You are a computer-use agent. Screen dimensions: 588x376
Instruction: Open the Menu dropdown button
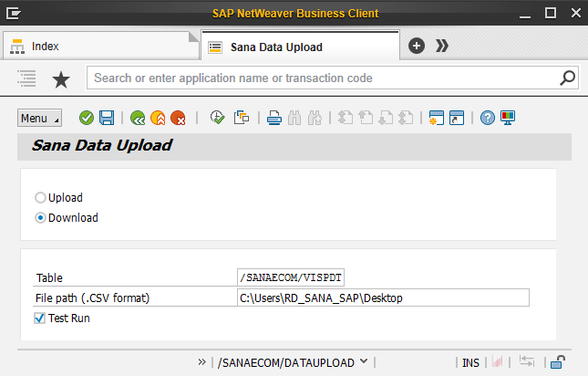tap(39, 119)
